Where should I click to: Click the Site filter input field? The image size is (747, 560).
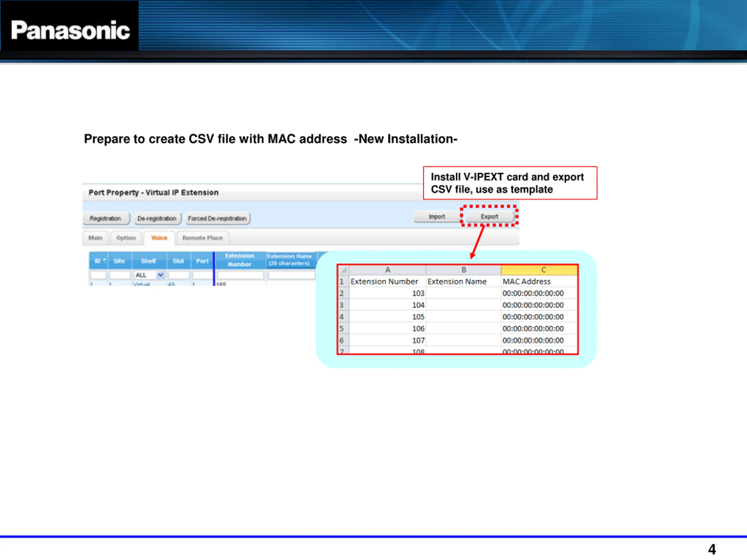120,275
